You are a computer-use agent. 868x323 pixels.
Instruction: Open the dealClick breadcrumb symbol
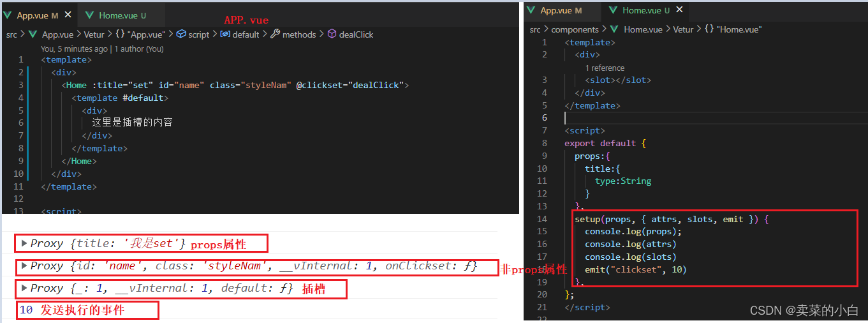click(350, 34)
